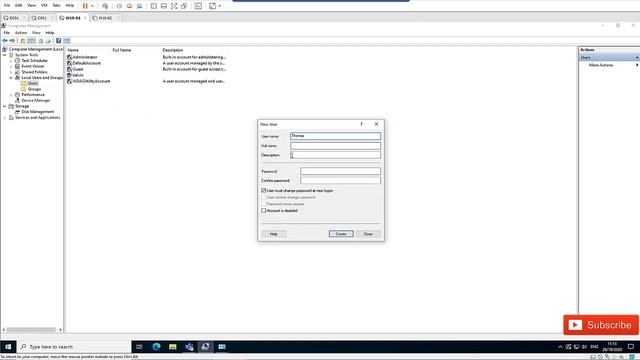640x360 pixels.
Task: Click the Send Ctrl+Alt+Del toolbar icon
Action: pyautogui.click(x=105, y=6)
